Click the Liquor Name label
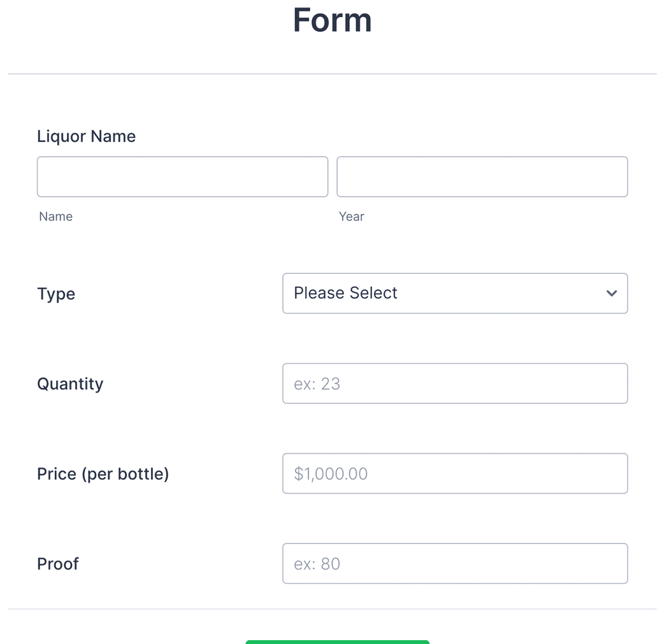665x644 pixels. tap(86, 136)
